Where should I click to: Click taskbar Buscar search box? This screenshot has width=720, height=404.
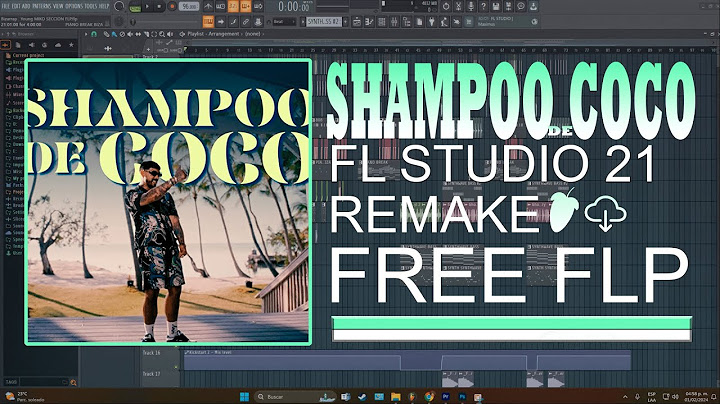[x=294, y=396]
